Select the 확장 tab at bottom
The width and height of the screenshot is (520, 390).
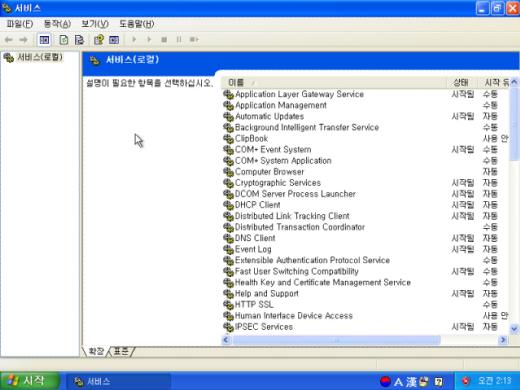coord(96,351)
